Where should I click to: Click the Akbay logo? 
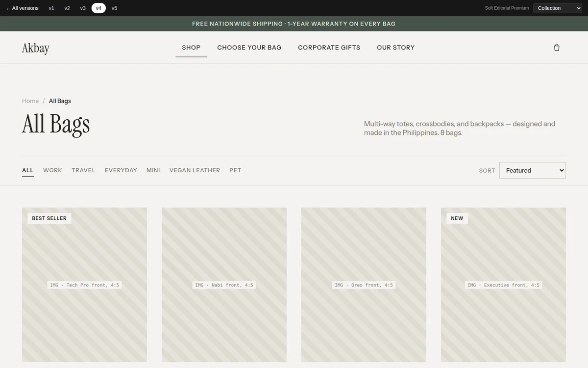[x=36, y=48]
